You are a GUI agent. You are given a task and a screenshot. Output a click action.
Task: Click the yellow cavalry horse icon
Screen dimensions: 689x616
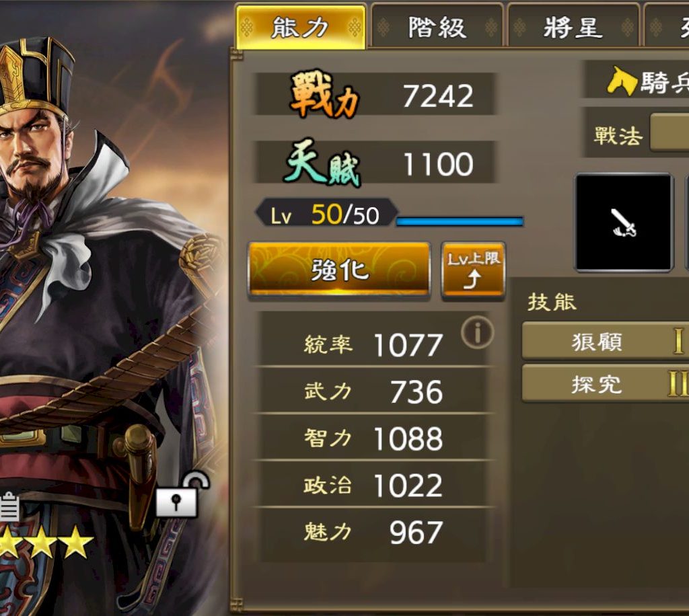(622, 81)
